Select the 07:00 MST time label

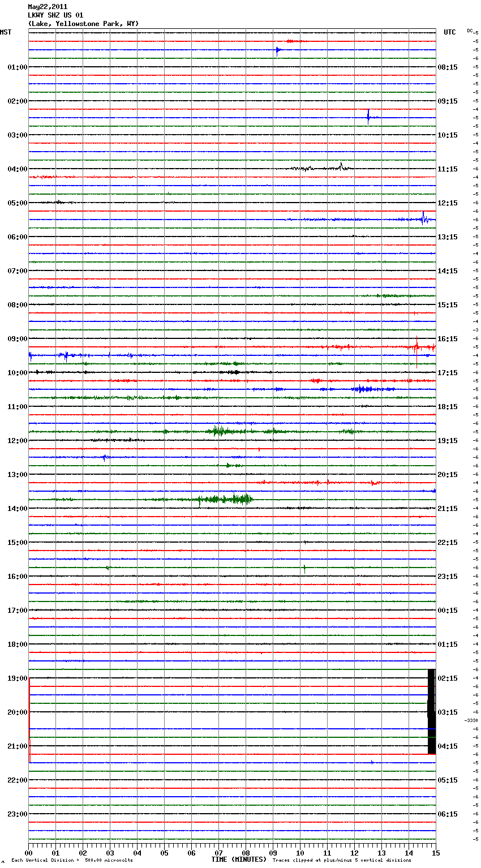[17, 270]
